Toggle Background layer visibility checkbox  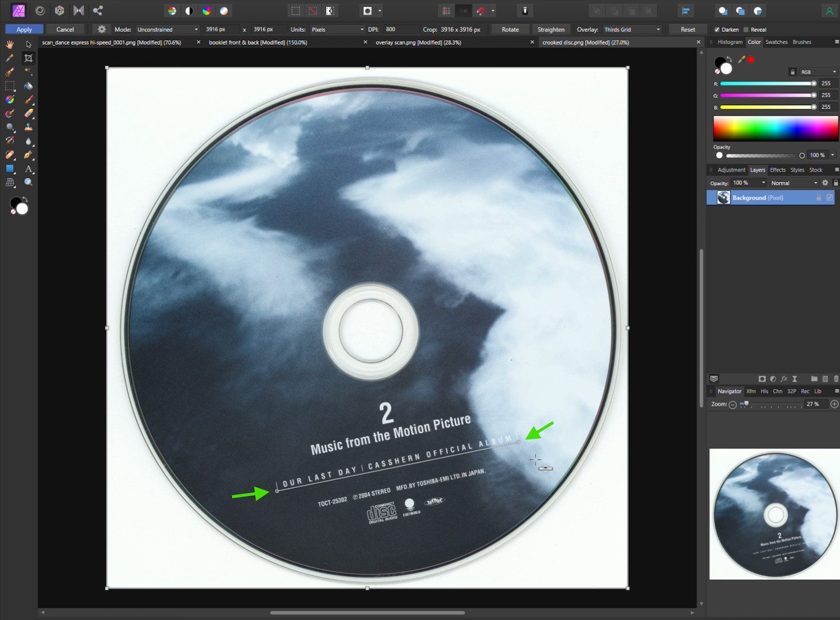coord(829,198)
